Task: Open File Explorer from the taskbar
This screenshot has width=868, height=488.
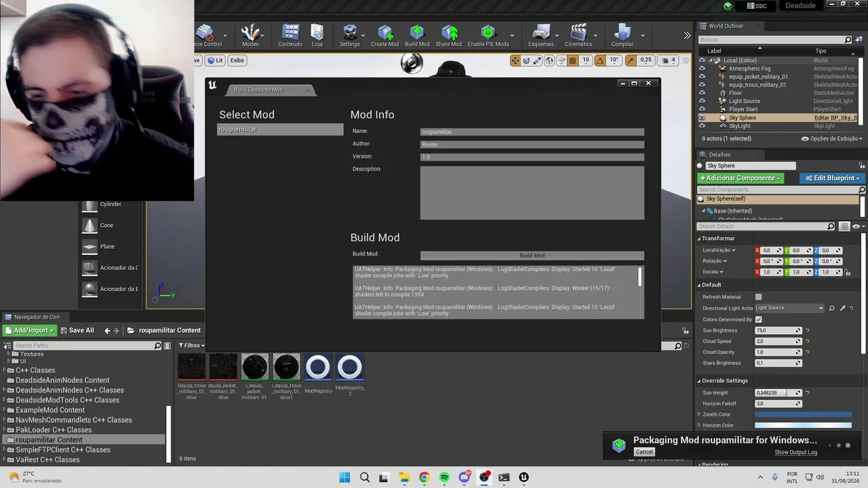Action: 404,477
